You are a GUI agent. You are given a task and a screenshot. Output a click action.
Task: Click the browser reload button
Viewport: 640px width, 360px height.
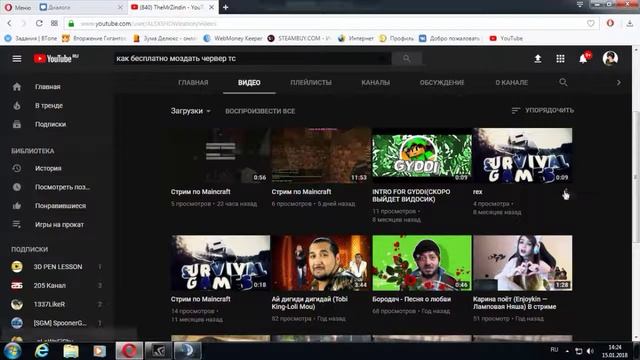click(39, 23)
